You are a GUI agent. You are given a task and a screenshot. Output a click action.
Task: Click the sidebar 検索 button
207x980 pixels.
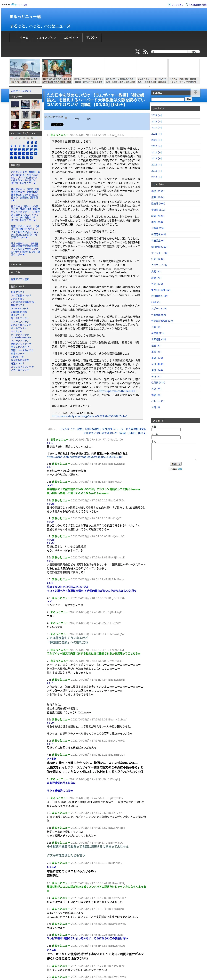click(188, 99)
